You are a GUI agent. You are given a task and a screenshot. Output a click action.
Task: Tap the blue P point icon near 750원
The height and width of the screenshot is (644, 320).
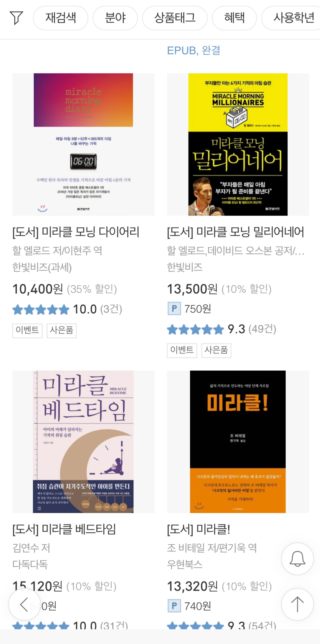pyautogui.click(x=174, y=309)
